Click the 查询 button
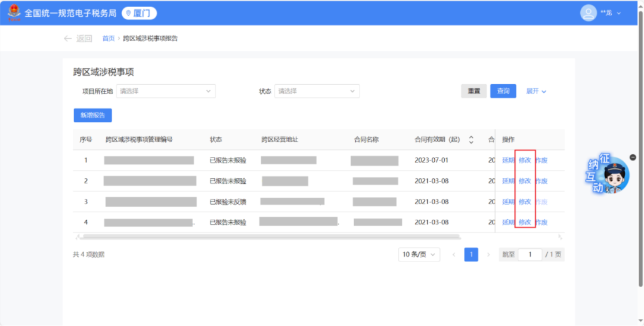The image size is (644, 326). (x=503, y=91)
